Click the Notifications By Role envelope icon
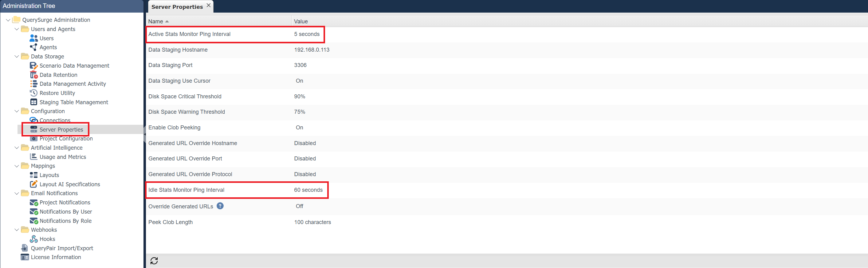The width and height of the screenshot is (868, 268). 34,220
